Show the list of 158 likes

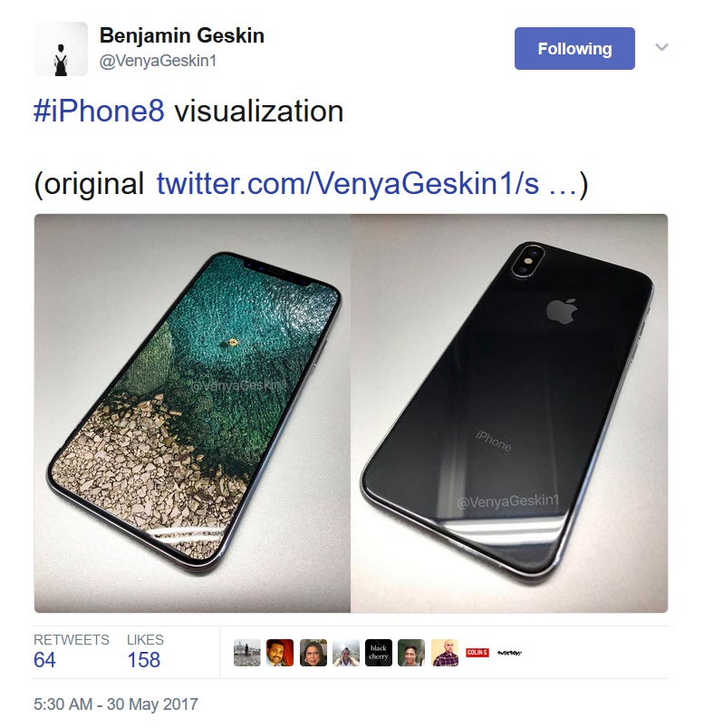point(145,652)
